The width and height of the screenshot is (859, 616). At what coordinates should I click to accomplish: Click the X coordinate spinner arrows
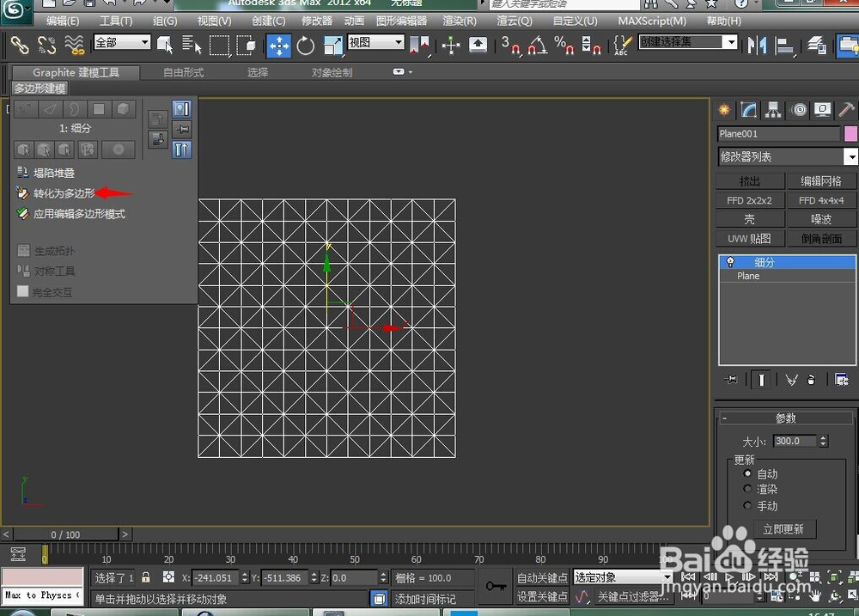pyautogui.click(x=244, y=577)
